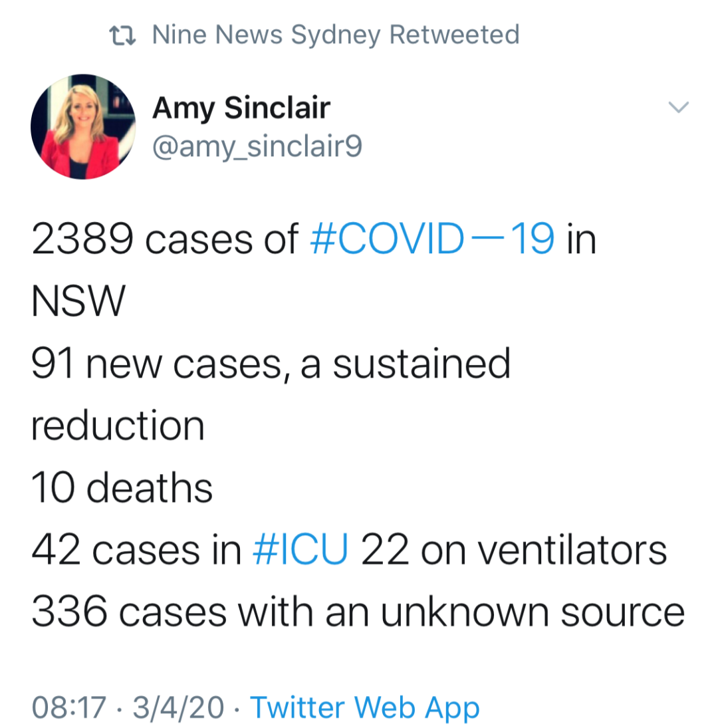The image size is (718, 728).
Task: Click the word NSW in tweet
Action: point(78,301)
